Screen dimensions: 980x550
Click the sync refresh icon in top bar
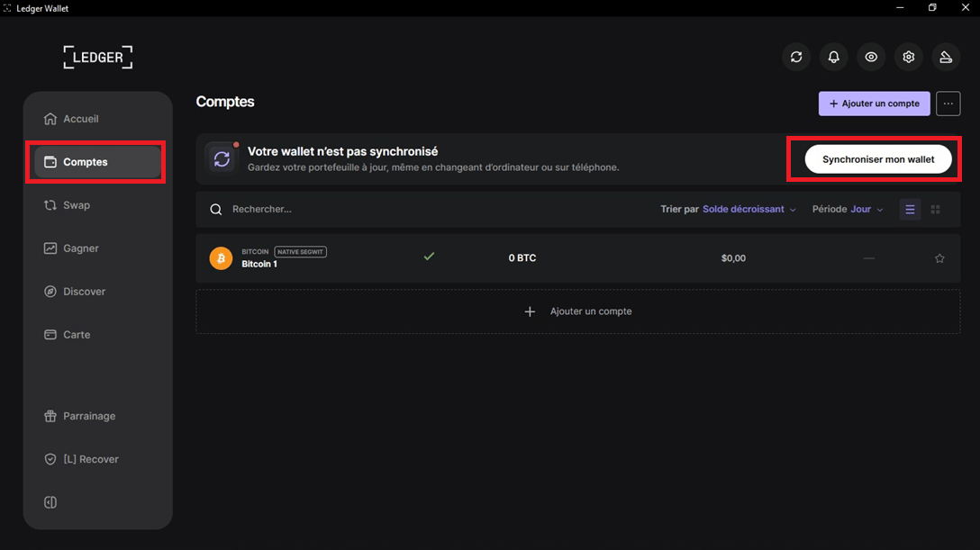pos(796,58)
